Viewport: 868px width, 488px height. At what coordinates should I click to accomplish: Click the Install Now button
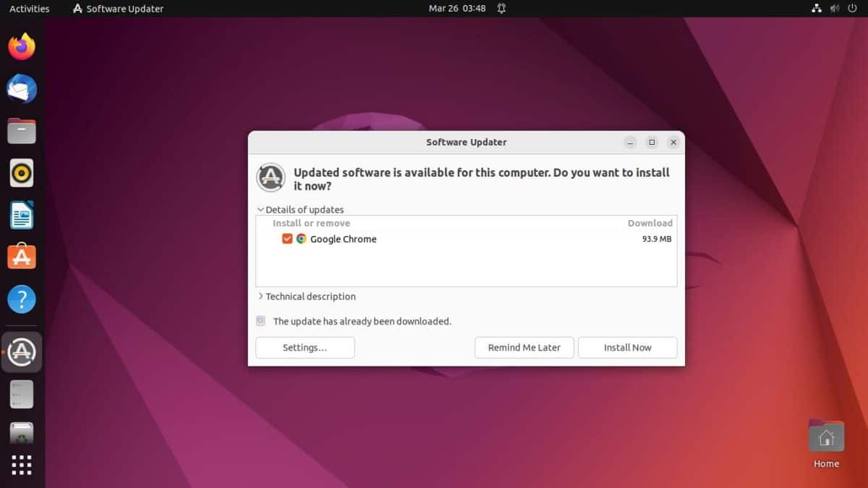point(627,348)
